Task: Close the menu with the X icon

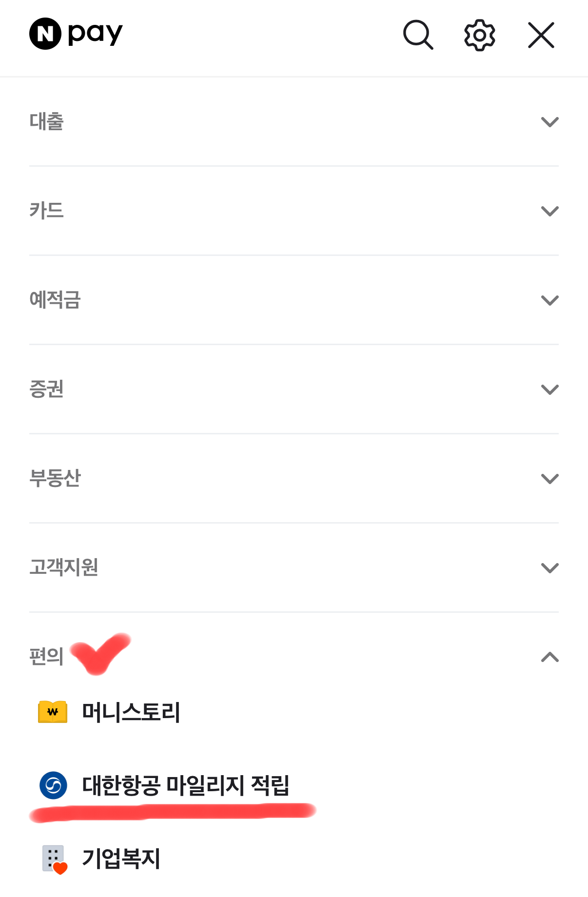Action: coord(541,35)
